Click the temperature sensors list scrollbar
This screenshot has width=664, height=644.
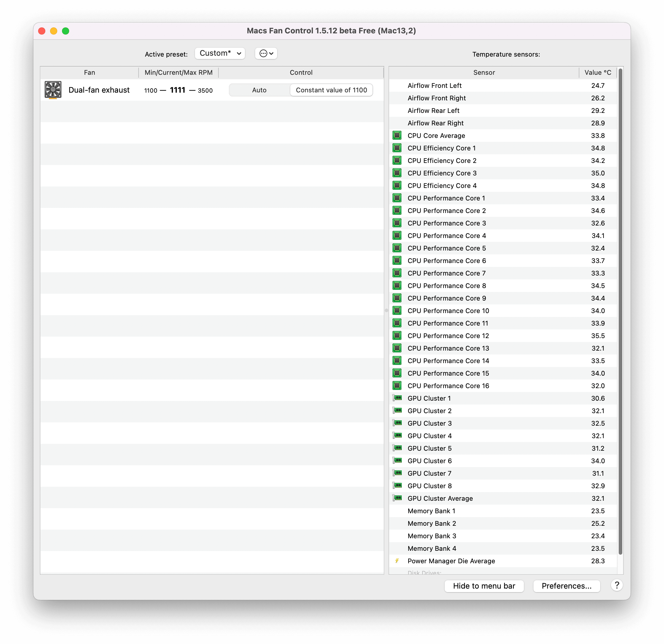point(620,312)
